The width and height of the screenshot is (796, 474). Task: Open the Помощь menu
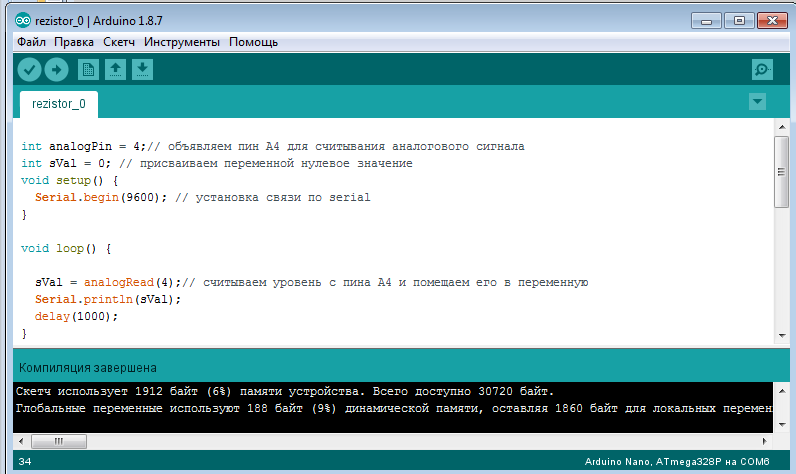tap(253, 42)
